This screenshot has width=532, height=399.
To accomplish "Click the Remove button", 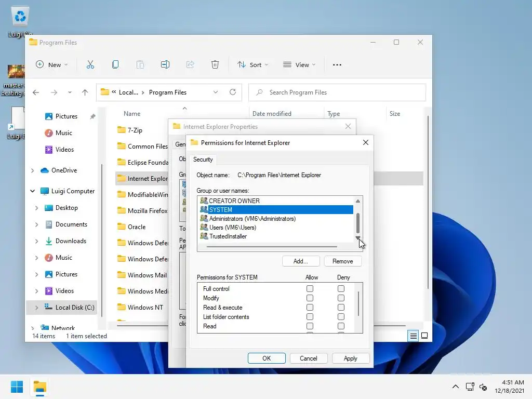I will coord(343,261).
